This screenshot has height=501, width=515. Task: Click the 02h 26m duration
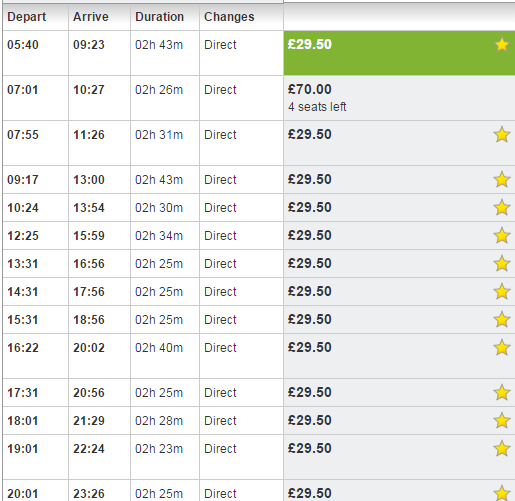pyautogui.click(x=159, y=90)
